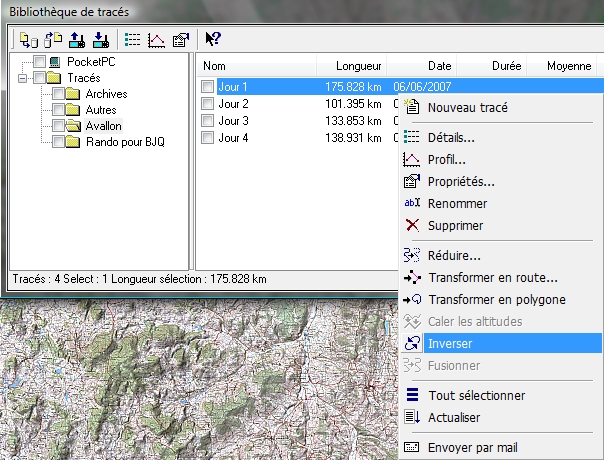Viewport: 604px width, 460px height.
Task: Open the Avallon folder in tree
Action: pyautogui.click(x=106, y=126)
